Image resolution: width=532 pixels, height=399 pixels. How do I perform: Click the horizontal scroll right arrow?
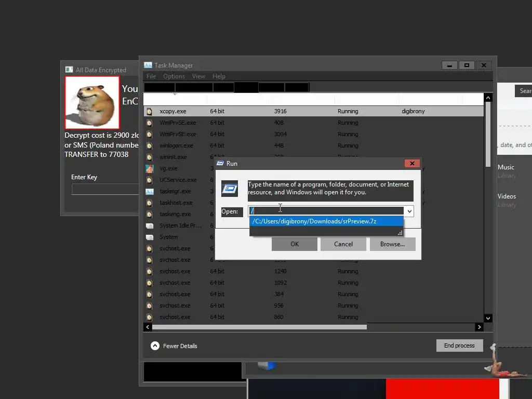(x=479, y=327)
